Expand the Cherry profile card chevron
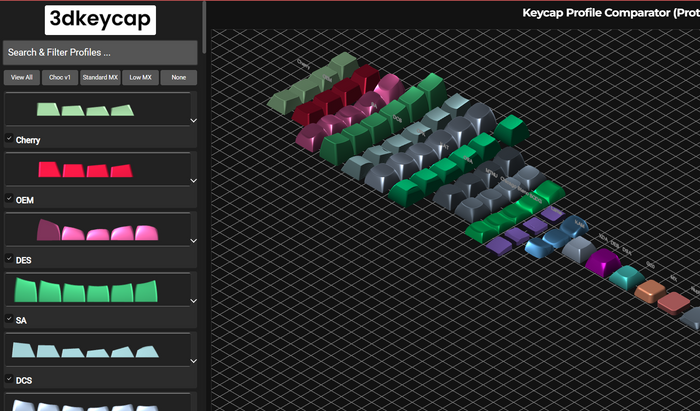The height and width of the screenshot is (411, 700). 194,120
